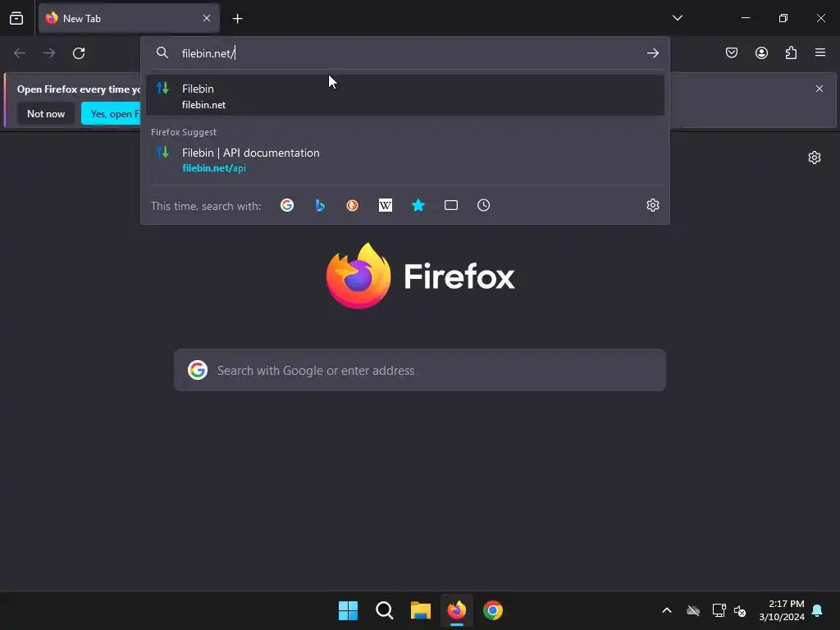Search in History via clock icon

tap(484, 205)
